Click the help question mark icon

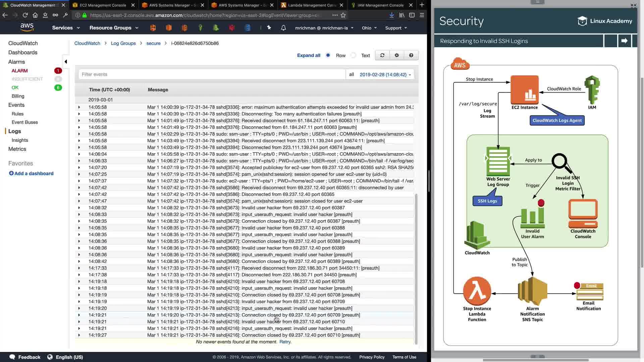[x=411, y=55]
